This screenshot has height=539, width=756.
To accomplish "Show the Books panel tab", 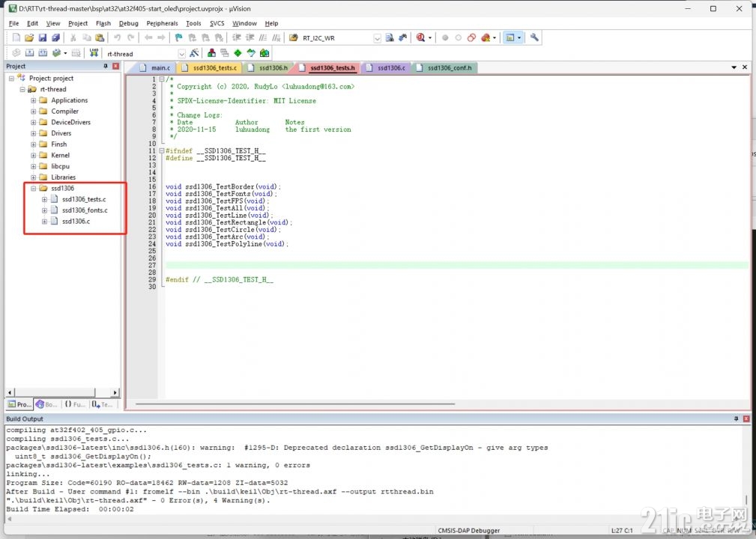I will pyautogui.click(x=46, y=404).
